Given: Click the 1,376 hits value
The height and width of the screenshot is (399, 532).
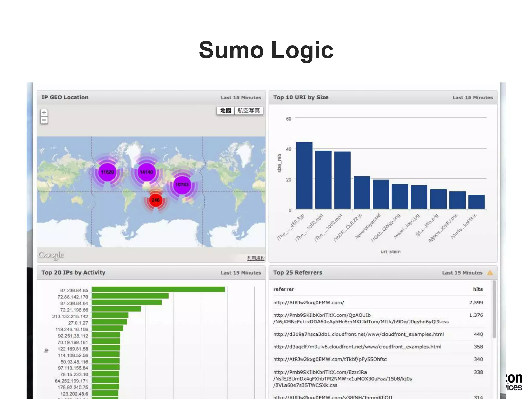Looking at the screenshot, I should (x=476, y=315).
